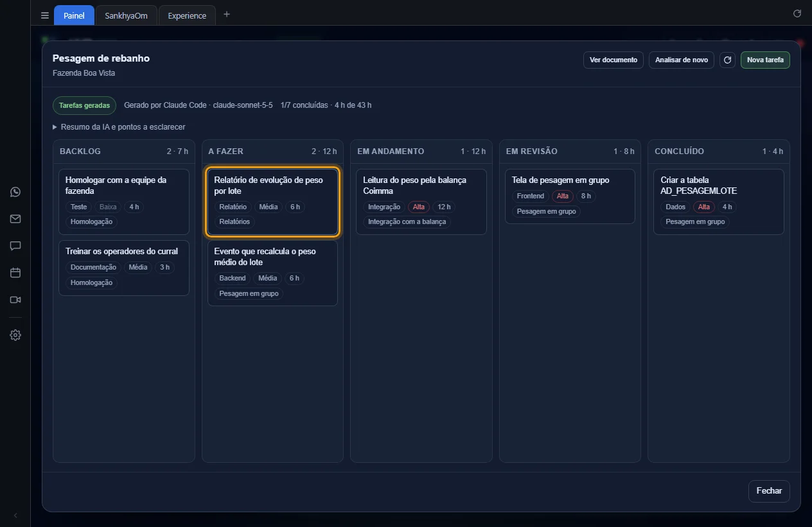Click the Baixa priority tag

(108, 207)
